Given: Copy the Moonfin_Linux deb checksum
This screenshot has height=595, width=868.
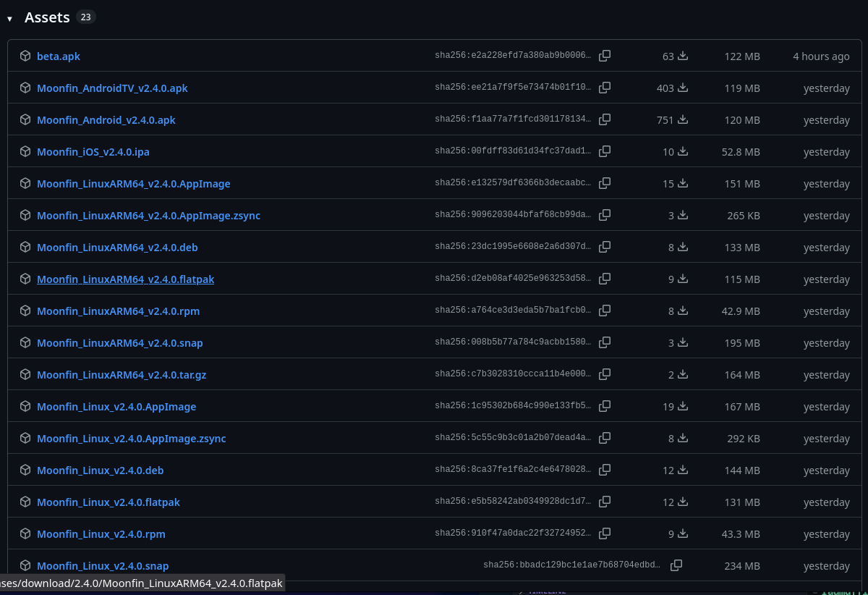Looking at the screenshot, I should pos(605,470).
